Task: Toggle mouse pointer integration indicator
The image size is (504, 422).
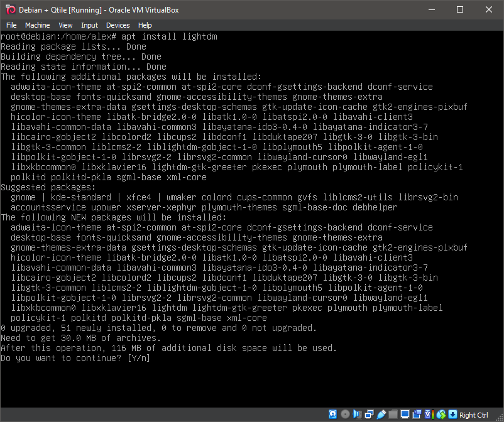Action: pos(442,414)
